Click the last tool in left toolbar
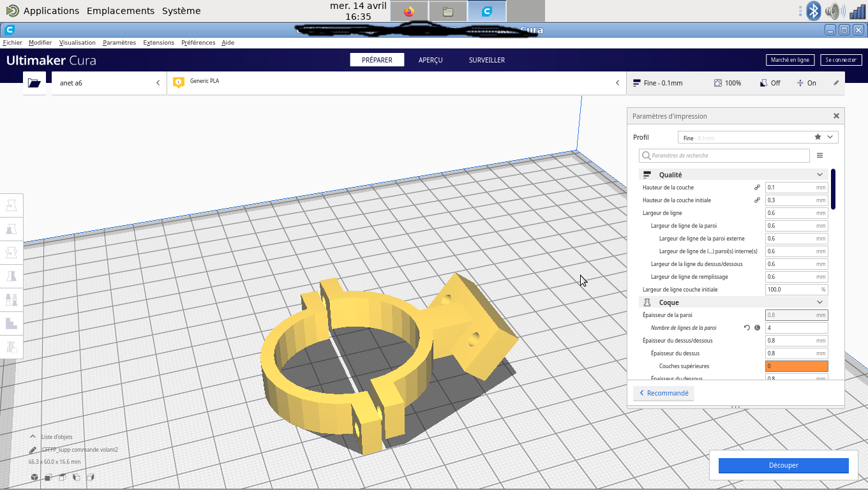The image size is (868, 490). tap(11, 347)
